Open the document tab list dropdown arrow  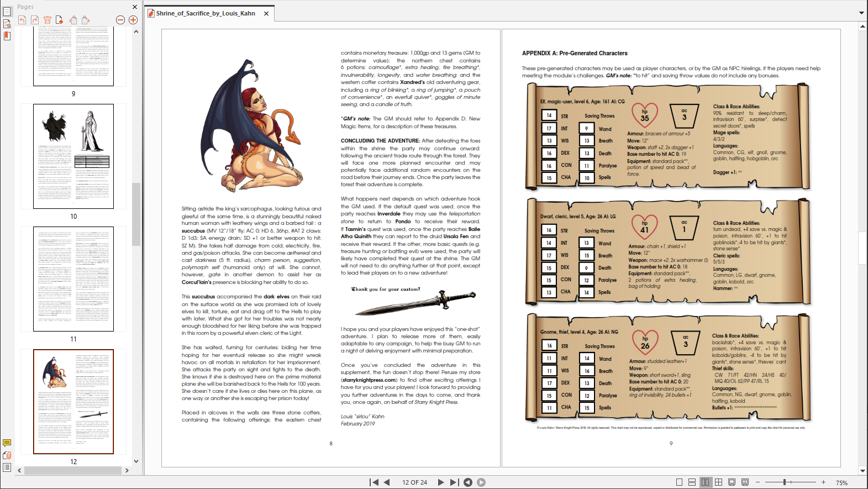click(861, 13)
